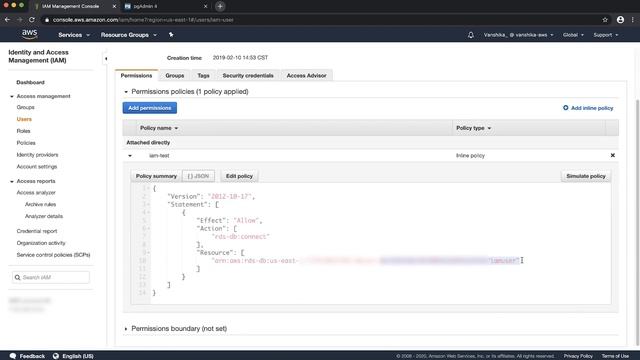Screen dimensions: 640x360
Task: Sort by Policy name column
Action: click(x=159, y=128)
